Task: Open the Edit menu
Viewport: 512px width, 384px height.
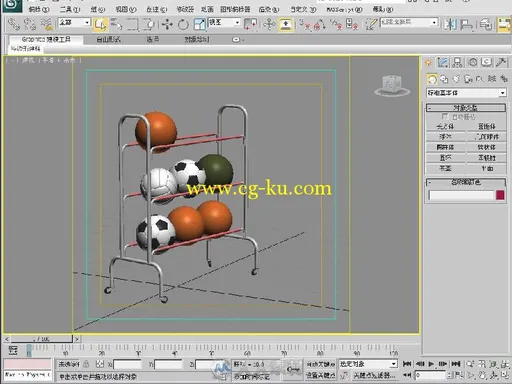Action: click(x=38, y=9)
